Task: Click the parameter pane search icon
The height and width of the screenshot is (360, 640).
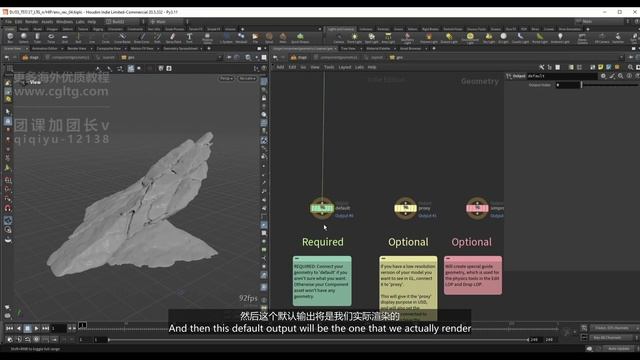Action: click(620, 76)
